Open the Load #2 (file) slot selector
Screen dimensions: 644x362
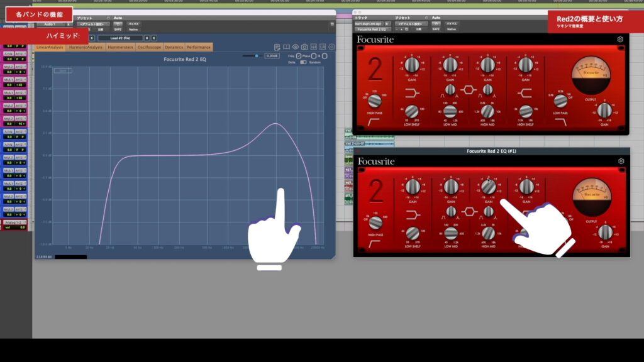[x=120, y=38]
